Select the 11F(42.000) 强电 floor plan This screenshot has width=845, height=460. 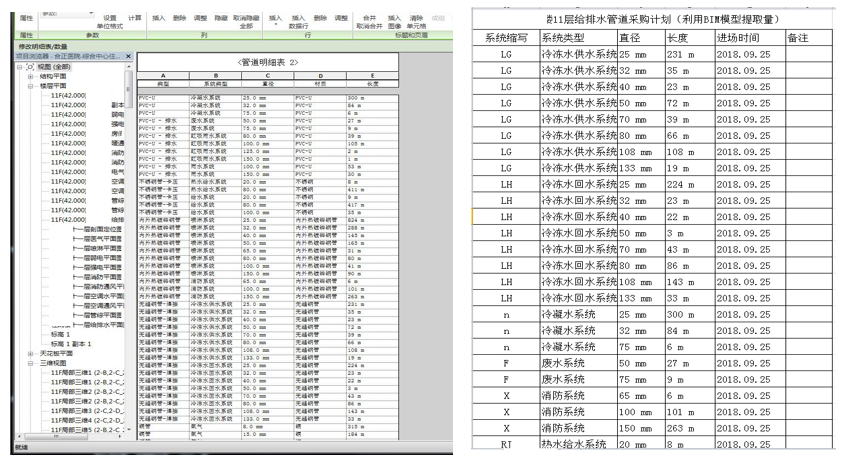87,124
